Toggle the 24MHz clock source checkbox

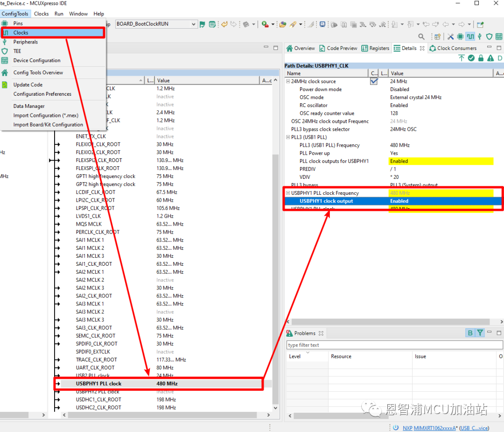coord(374,81)
